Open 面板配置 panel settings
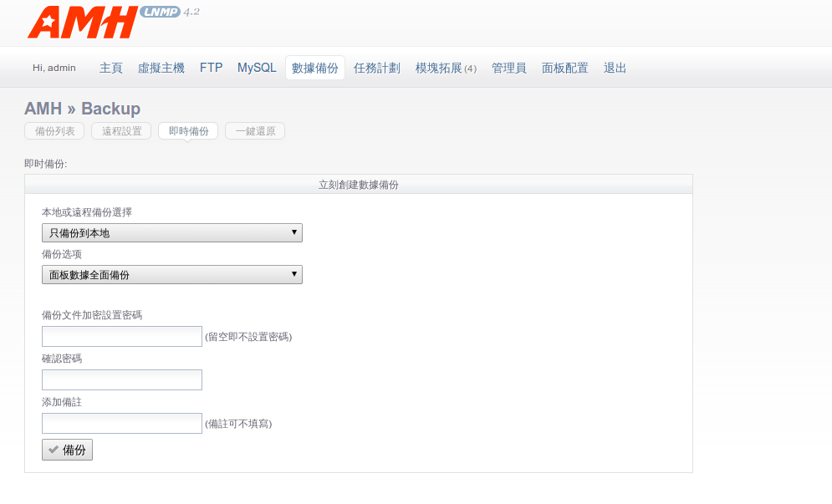The width and height of the screenshot is (832, 504). point(564,68)
